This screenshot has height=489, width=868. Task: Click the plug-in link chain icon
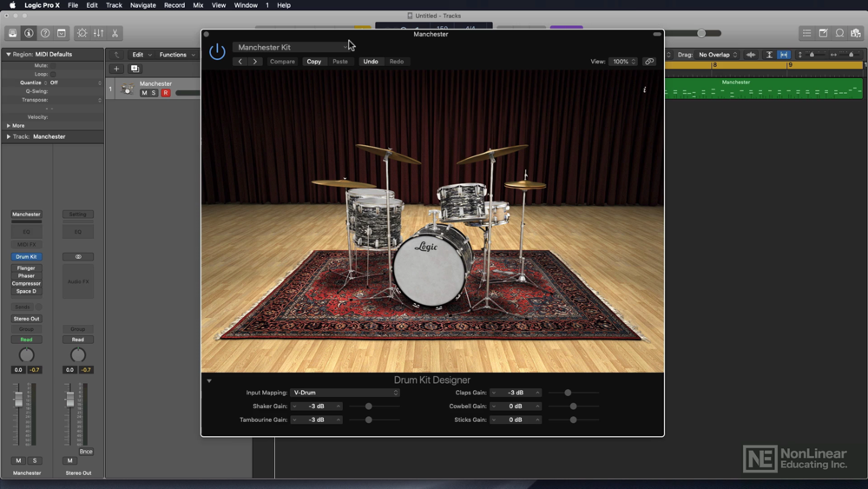point(649,62)
